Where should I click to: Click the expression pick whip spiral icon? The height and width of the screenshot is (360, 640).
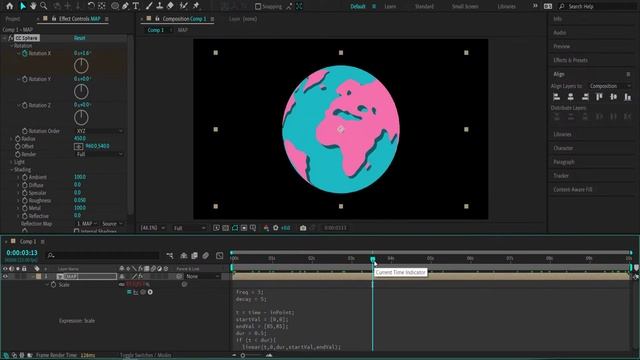pyautogui.click(x=143, y=292)
